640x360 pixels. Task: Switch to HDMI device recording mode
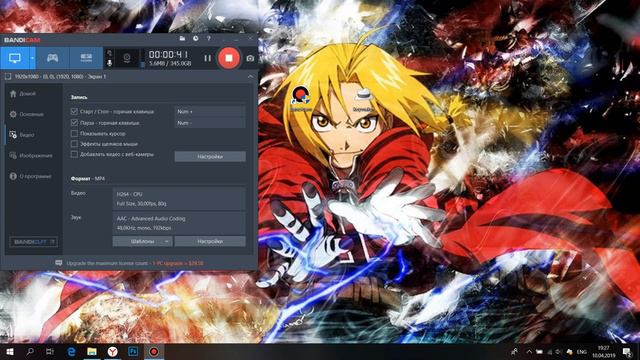click(x=86, y=58)
